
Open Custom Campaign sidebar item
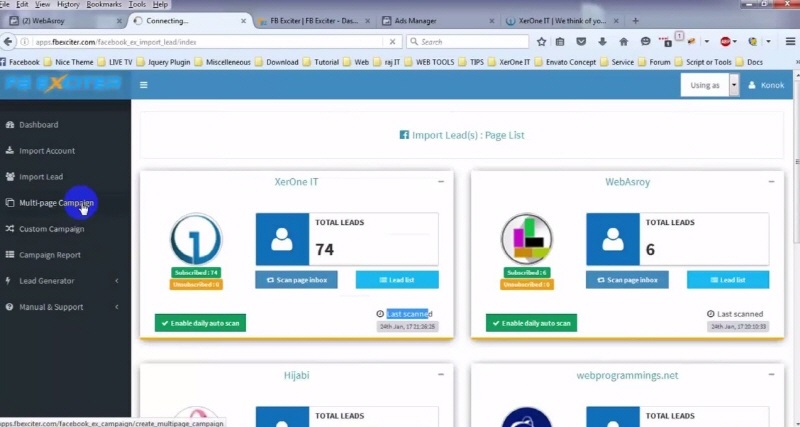[x=44, y=229]
